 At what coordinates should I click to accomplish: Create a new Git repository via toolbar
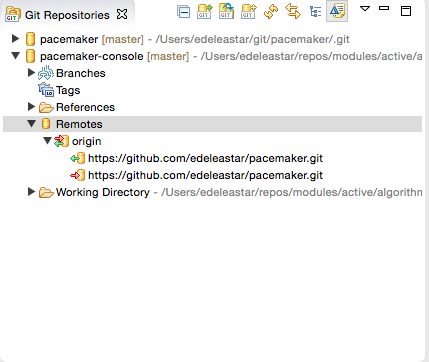249,11
